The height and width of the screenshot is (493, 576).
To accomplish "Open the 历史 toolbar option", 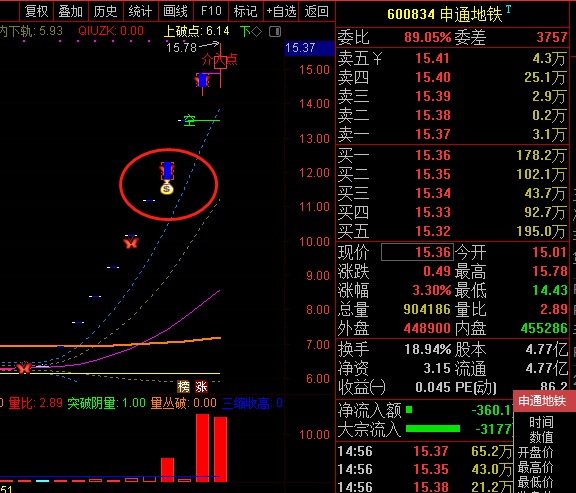I will tap(105, 11).
